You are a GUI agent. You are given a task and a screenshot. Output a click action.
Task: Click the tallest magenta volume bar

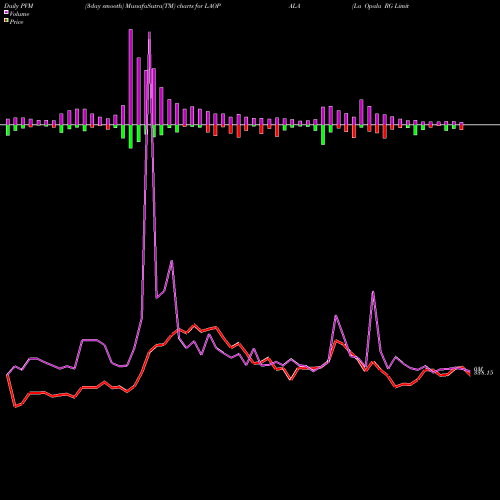[x=131, y=77]
